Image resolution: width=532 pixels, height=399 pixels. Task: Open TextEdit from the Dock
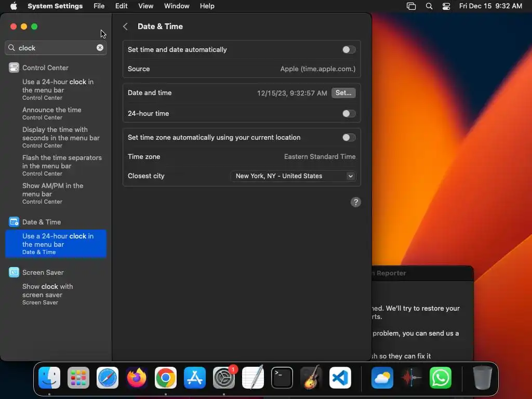[x=253, y=378]
